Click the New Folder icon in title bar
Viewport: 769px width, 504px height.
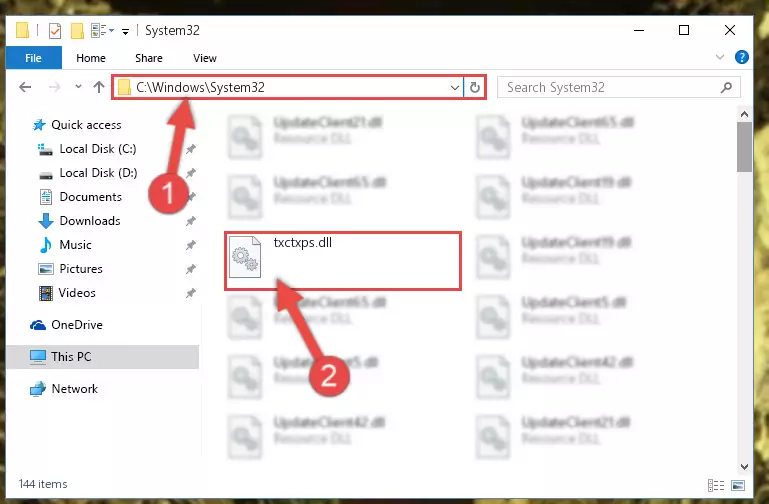[77, 31]
